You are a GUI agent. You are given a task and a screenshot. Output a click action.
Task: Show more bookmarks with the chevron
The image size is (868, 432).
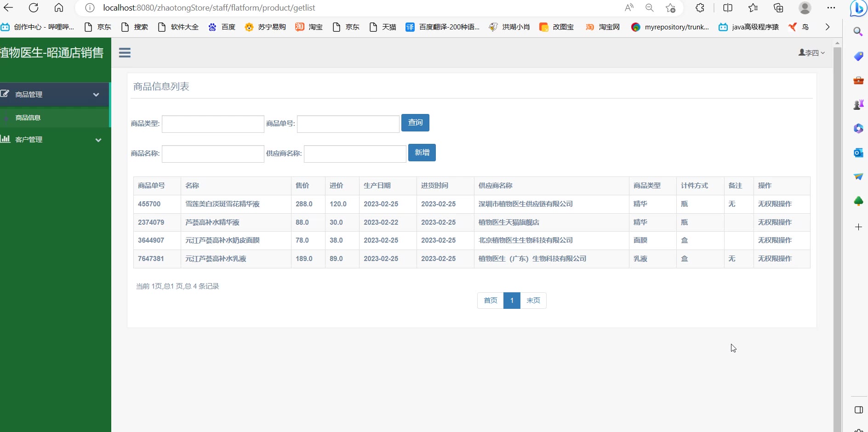pyautogui.click(x=828, y=27)
